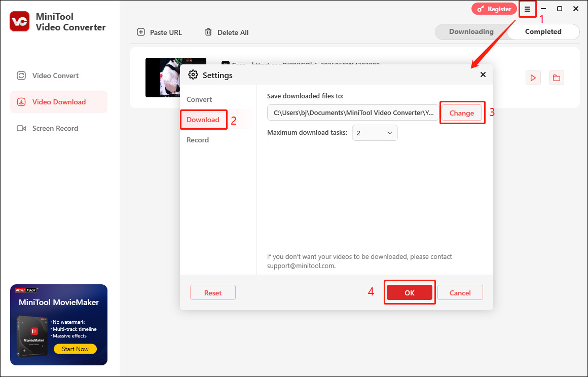Image resolution: width=588 pixels, height=377 pixels.
Task: Click the Settings gear icon in dialog title
Action: pos(193,74)
